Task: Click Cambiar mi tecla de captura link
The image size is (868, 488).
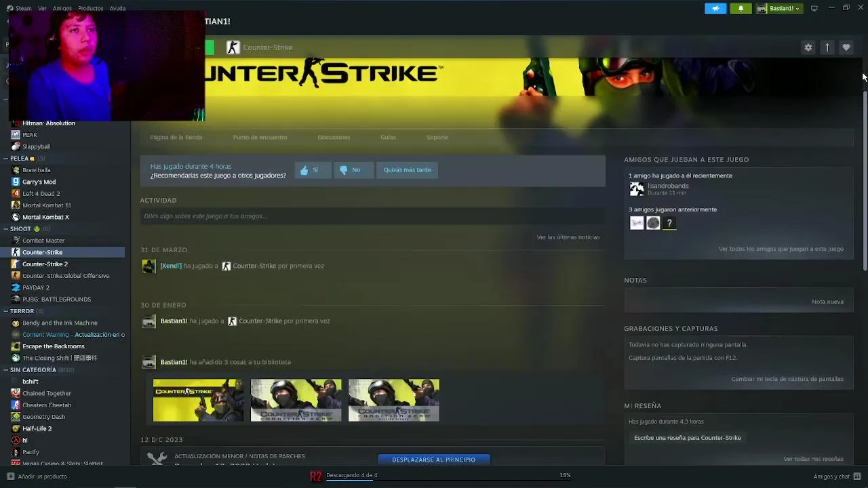Action: tap(787, 379)
